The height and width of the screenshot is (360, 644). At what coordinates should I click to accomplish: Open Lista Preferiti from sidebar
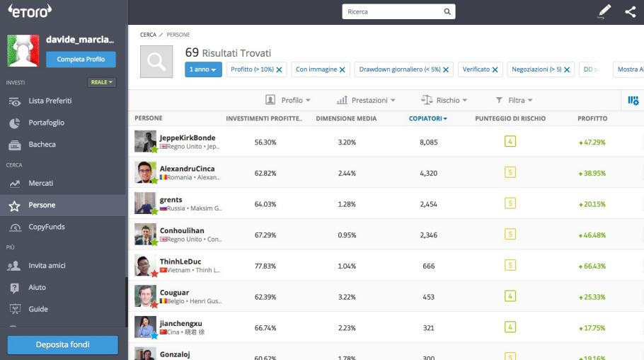point(50,101)
